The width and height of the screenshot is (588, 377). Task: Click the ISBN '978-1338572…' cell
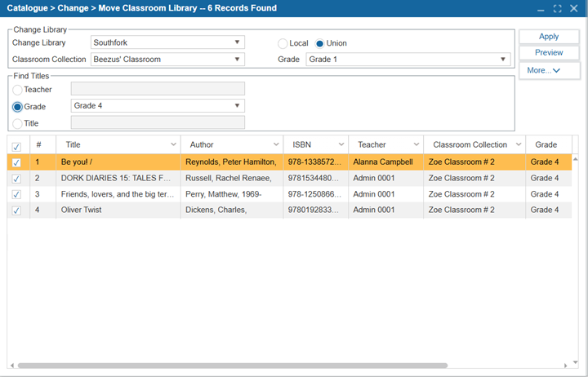click(314, 162)
